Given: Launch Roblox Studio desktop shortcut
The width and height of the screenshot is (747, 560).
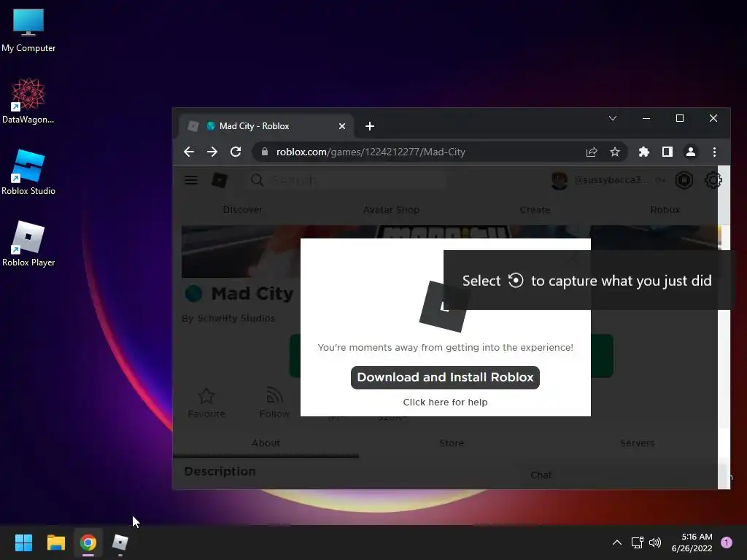Looking at the screenshot, I should [28, 172].
